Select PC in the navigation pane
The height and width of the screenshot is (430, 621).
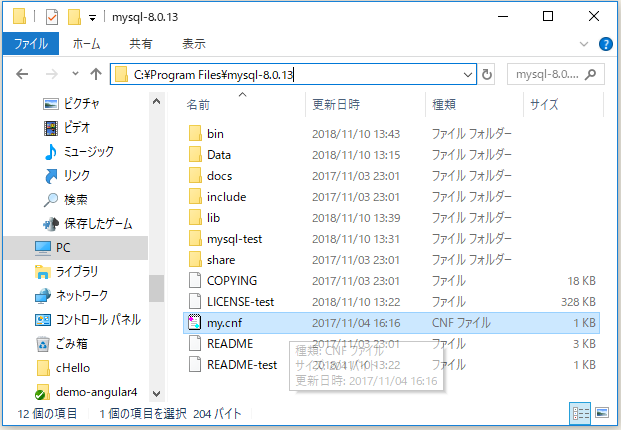click(x=76, y=247)
